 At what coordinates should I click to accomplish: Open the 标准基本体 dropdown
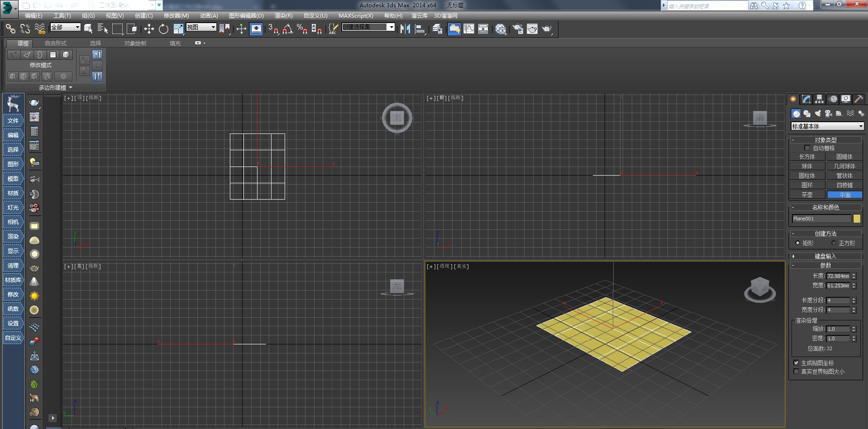[x=827, y=126]
